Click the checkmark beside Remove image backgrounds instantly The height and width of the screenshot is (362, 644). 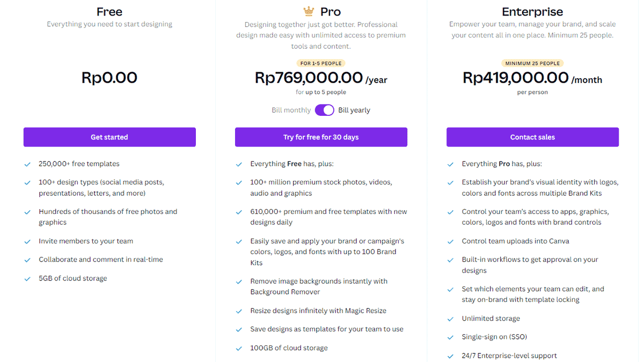tap(239, 281)
